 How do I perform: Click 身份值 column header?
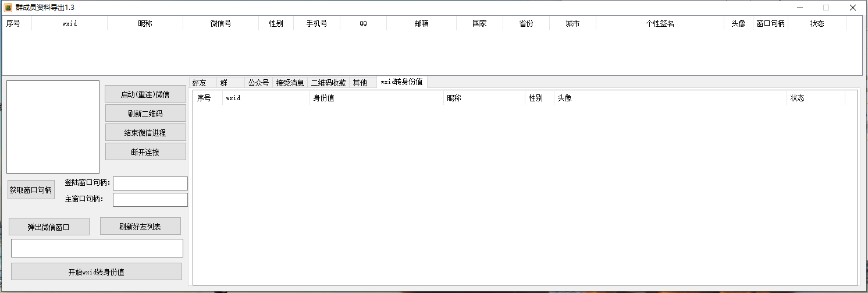376,98
